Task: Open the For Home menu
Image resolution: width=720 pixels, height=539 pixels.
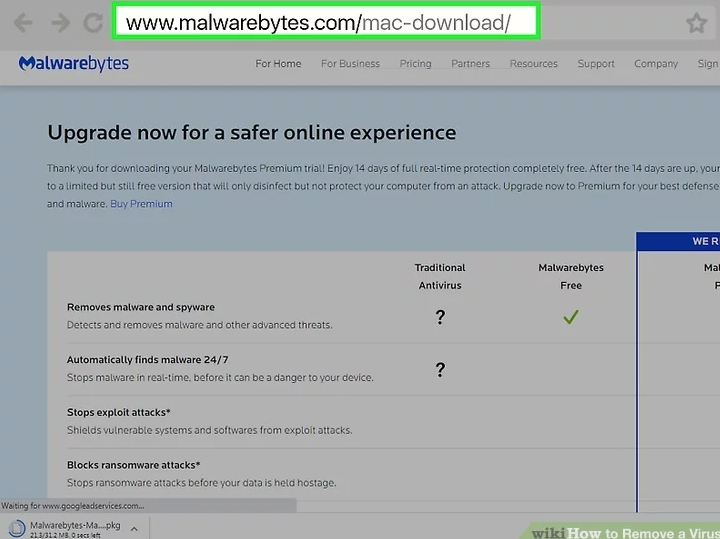Action: 278,64
